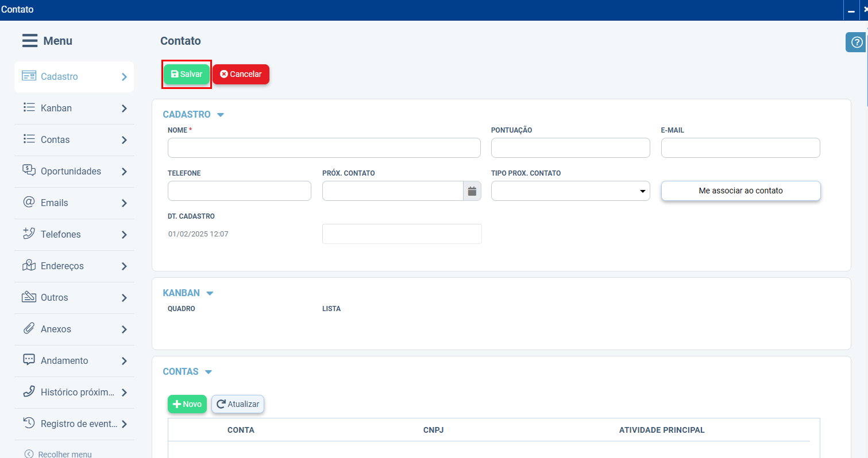Expand the Andamento menu chevron
Screen dimensions: 868x458
(x=124, y=361)
